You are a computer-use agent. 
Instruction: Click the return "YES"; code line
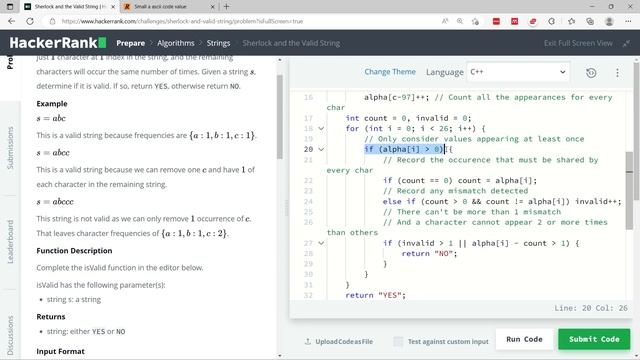pyautogui.click(x=376, y=295)
